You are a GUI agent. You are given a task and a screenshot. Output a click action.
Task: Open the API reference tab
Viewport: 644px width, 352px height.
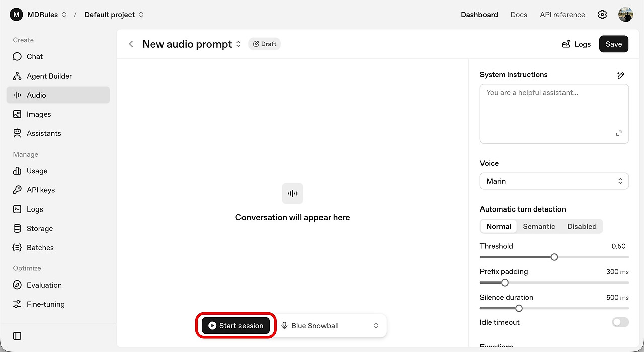(562, 15)
